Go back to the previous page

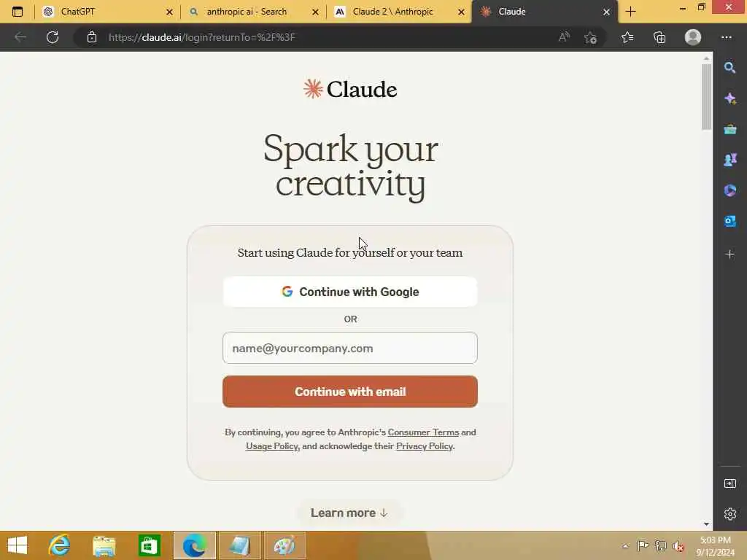[x=20, y=37]
